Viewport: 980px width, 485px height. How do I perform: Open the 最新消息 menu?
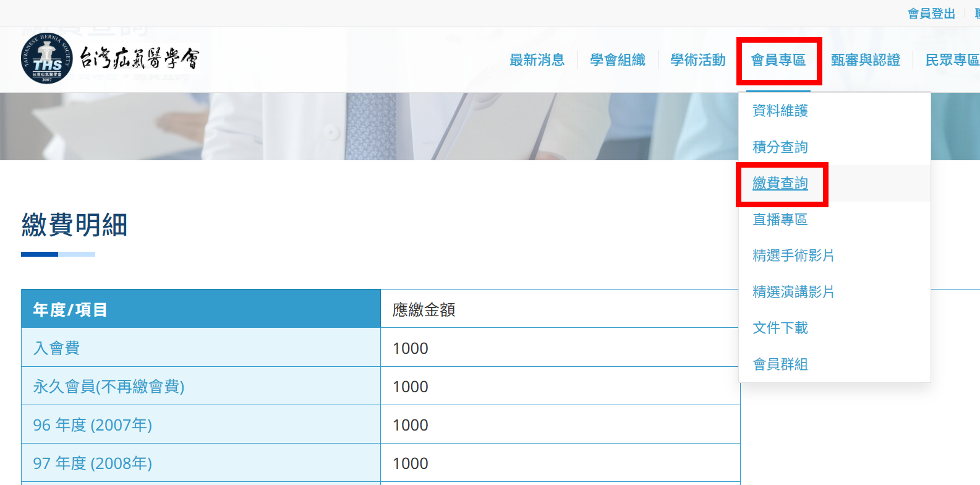[537, 60]
